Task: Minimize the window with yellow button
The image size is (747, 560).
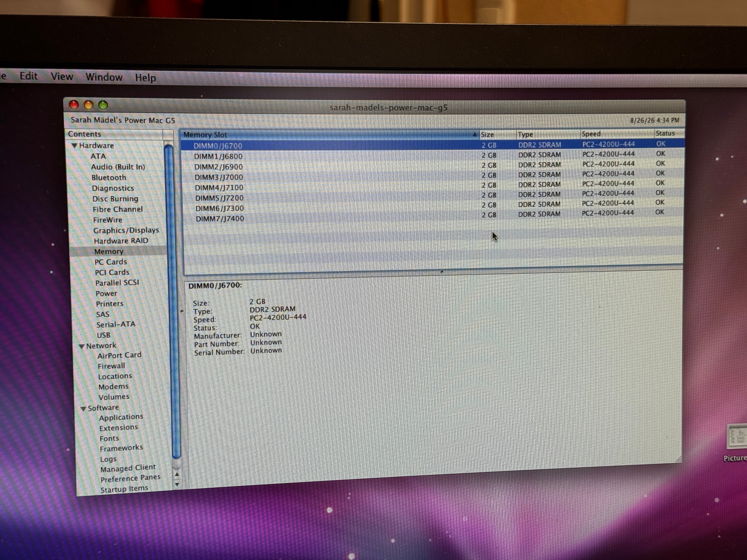Action: pyautogui.click(x=89, y=105)
